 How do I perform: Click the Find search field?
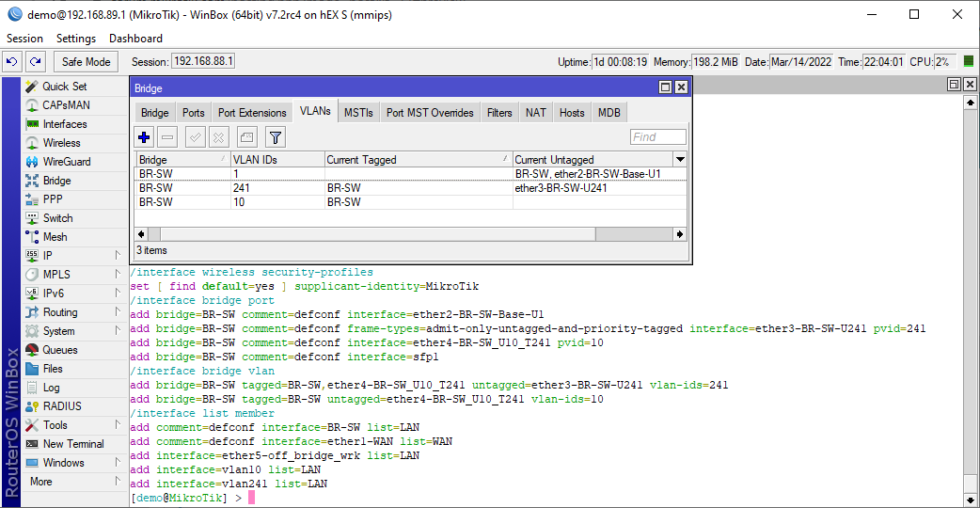(657, 137)
